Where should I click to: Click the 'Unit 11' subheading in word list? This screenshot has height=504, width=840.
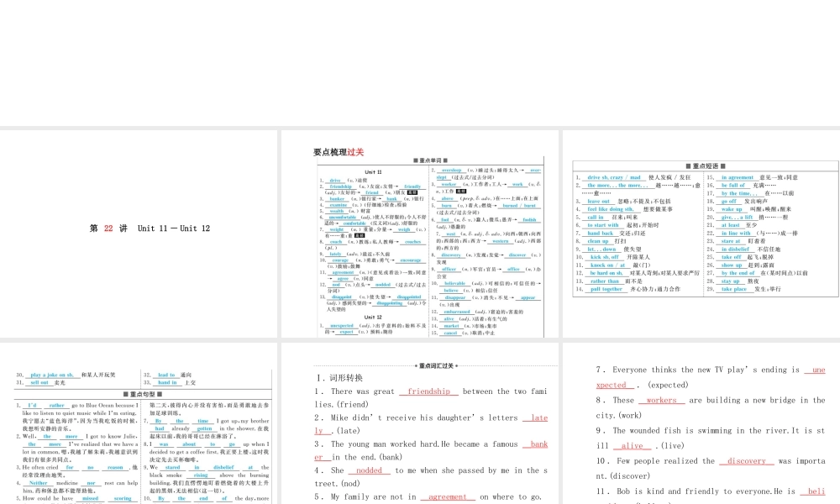coord(374,172)
